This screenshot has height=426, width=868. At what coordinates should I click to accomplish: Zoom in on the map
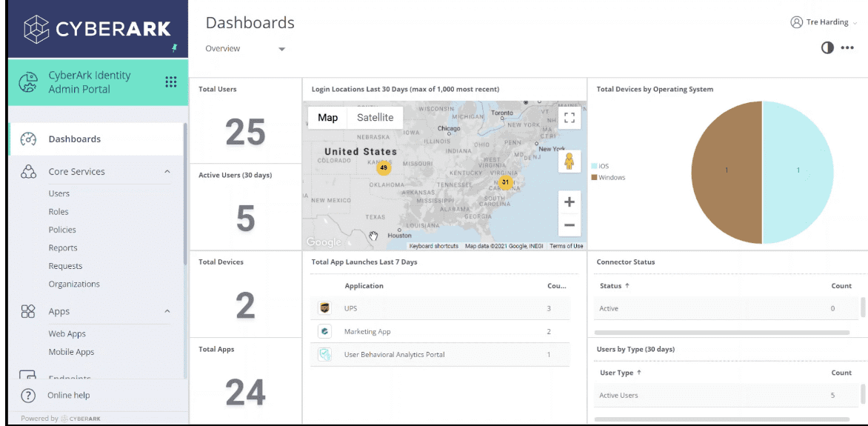[569, 202]
